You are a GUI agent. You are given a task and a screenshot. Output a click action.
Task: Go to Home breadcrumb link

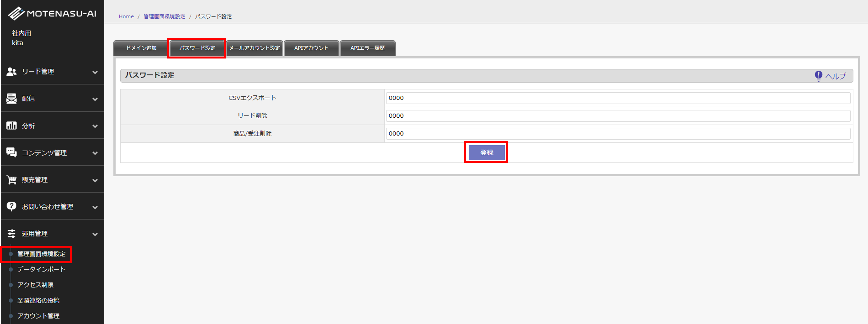[x=126, y=17]
